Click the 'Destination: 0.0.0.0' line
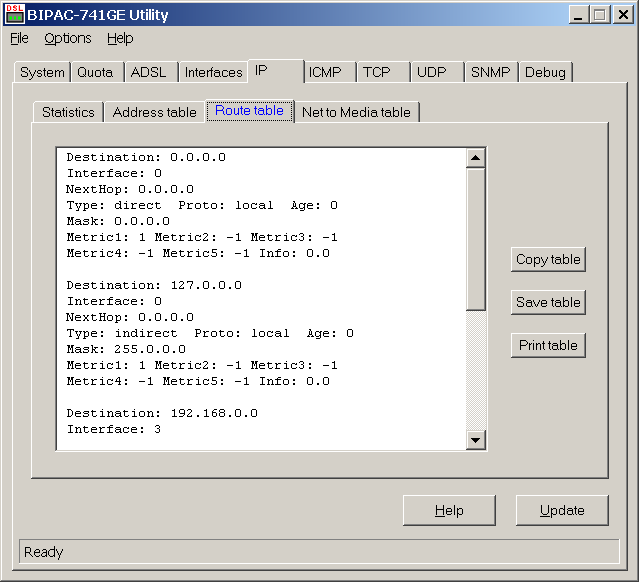The image size is (639, 582). [x=146, y=157]
